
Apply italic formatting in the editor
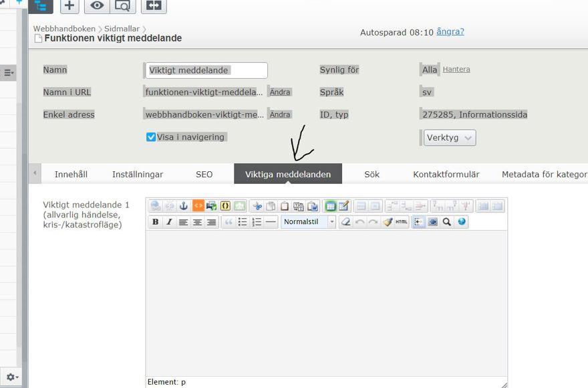pos(169,222)
